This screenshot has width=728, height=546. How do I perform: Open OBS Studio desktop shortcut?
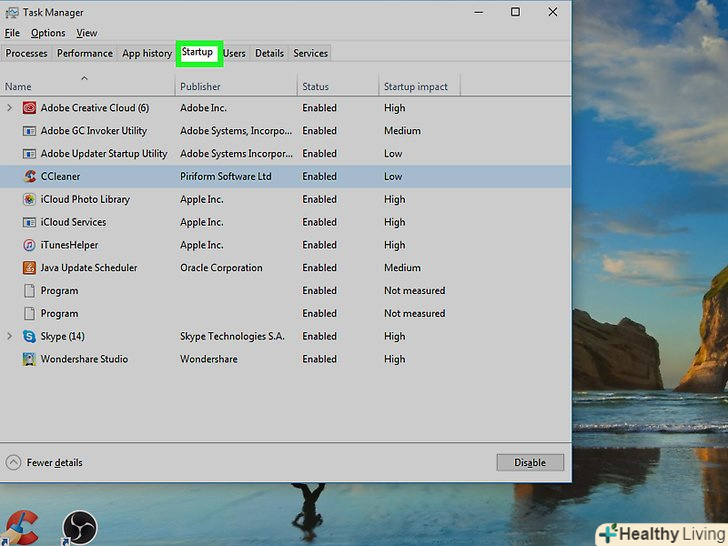80,528
